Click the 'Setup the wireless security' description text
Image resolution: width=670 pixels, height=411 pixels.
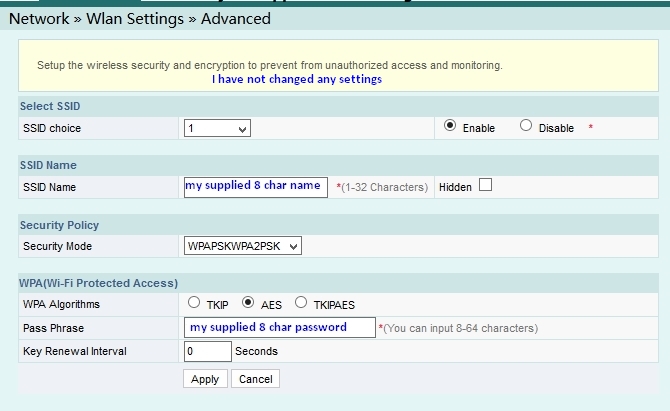click(x=270, y=65)
